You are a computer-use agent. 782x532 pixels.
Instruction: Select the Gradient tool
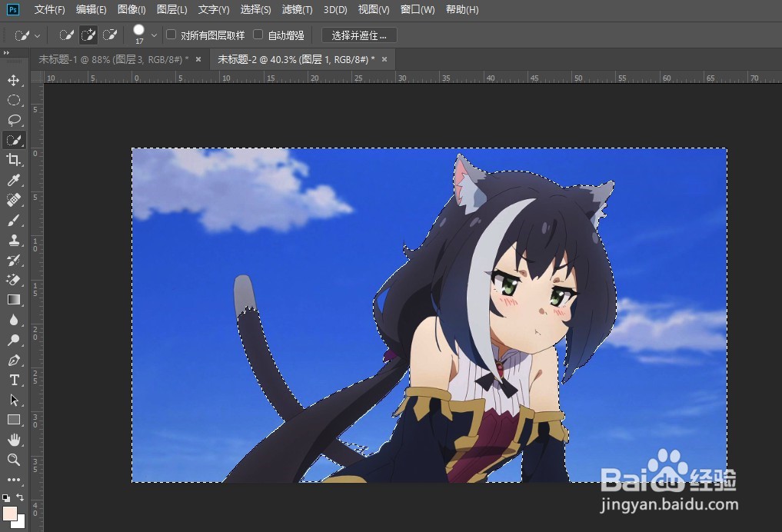click(14, 300)
